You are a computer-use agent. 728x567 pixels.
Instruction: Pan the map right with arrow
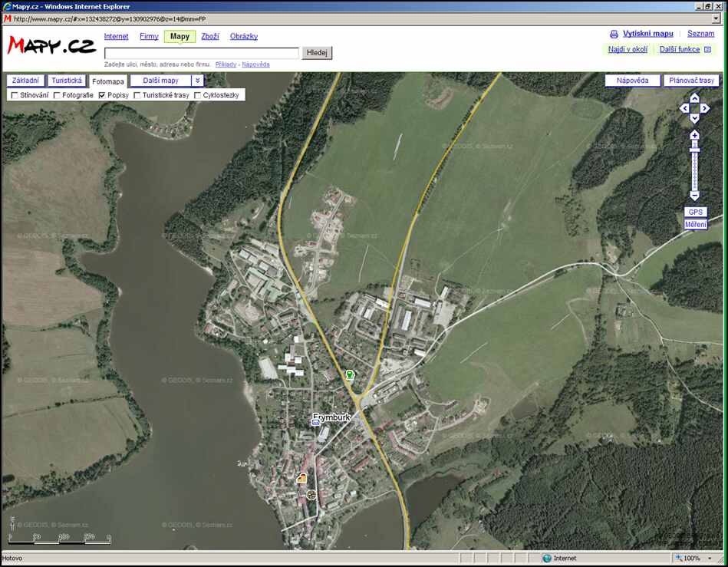click(x=704, y=109)
